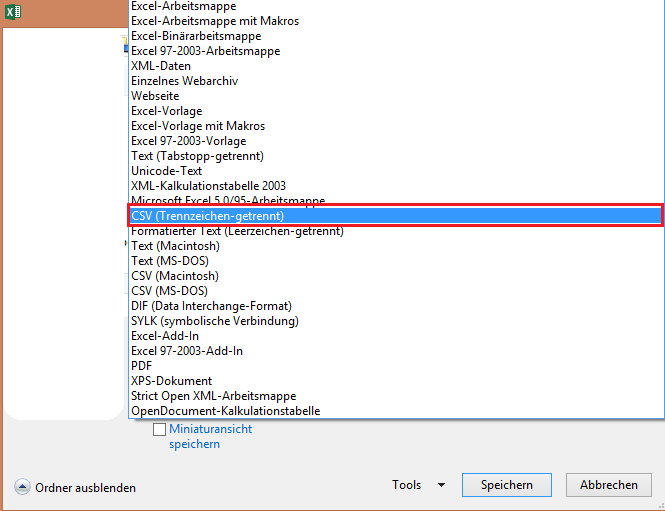
Task: Choose Formatierter Text (Leerzeichen-getrennt)
Action: [396, 231]
